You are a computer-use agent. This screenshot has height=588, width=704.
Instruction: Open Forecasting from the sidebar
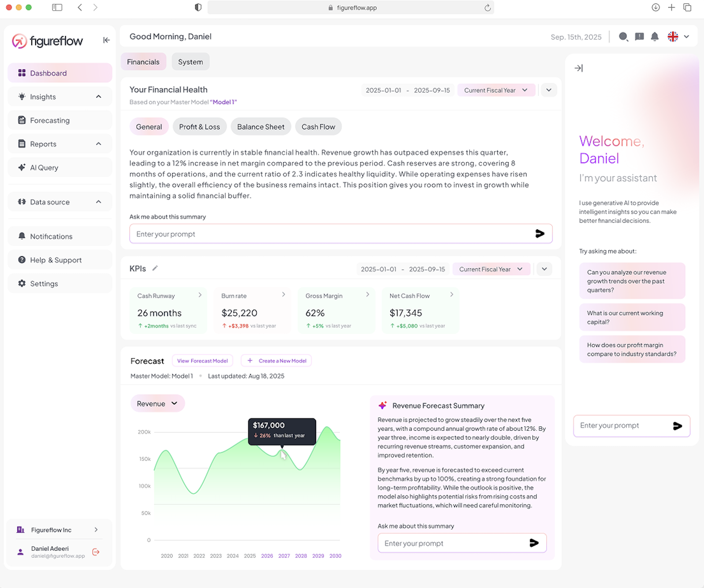click(49, 120)
